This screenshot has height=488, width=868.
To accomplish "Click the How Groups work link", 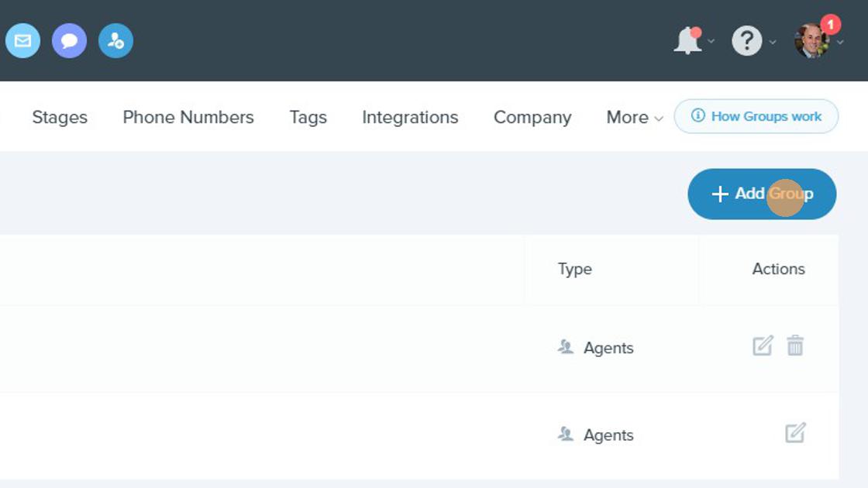I will pos(756,116).
